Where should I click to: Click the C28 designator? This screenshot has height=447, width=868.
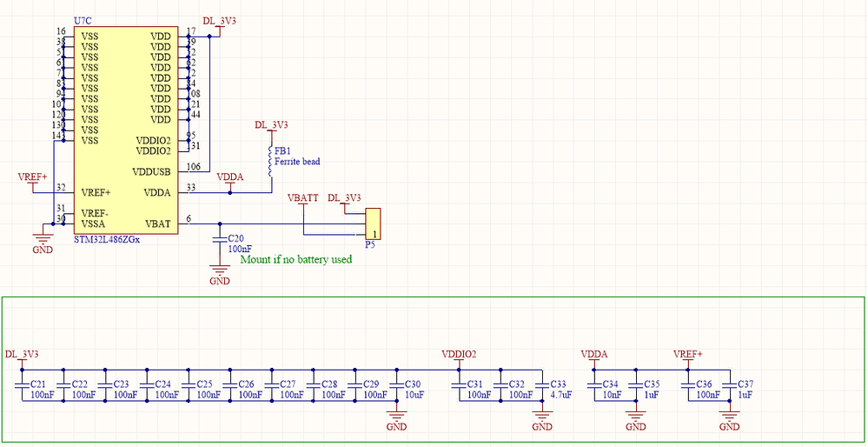pyautogui.click(x=329, y=384)
